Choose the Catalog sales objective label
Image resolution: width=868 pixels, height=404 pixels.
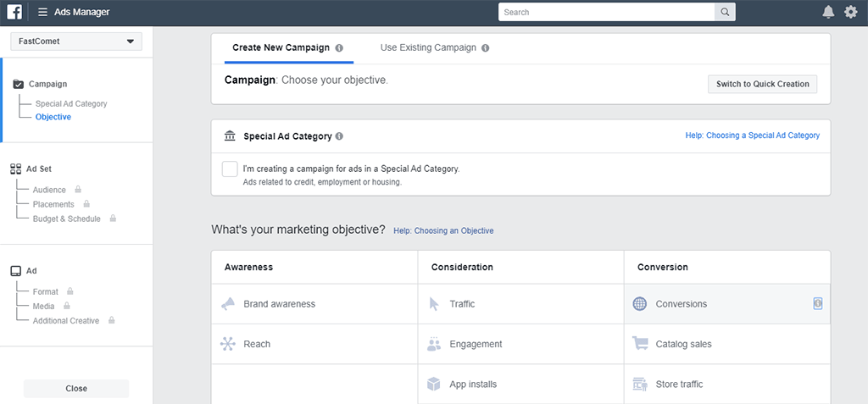[684, 344]
